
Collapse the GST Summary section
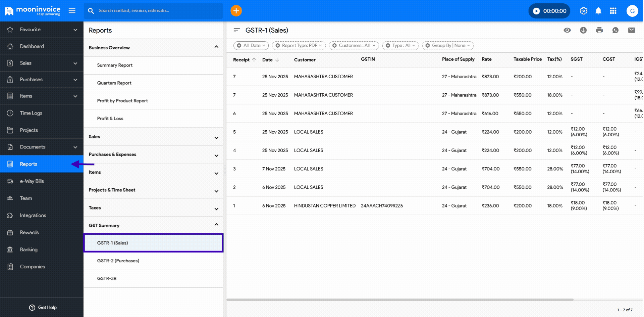(153, 225)
